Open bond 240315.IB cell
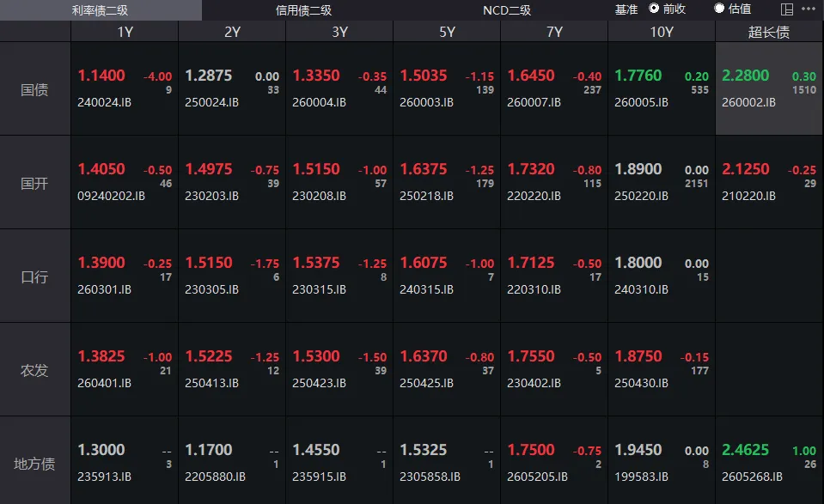The height and width of the screenshot is (504, 824). coord(447,276)
